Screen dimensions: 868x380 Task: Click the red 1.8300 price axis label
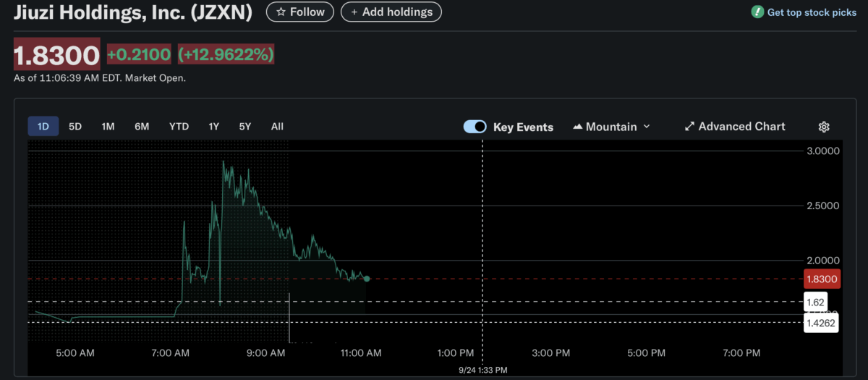point(822,279)
